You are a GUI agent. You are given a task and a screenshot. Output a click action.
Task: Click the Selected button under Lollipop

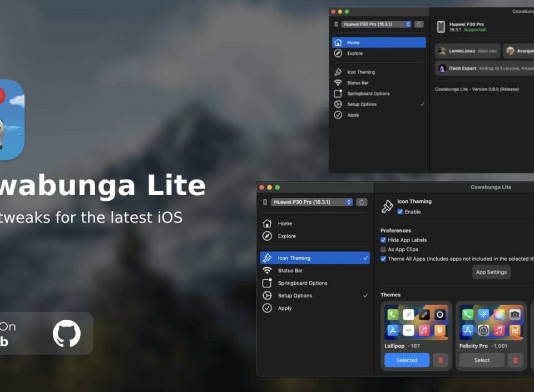click(407, 360)
